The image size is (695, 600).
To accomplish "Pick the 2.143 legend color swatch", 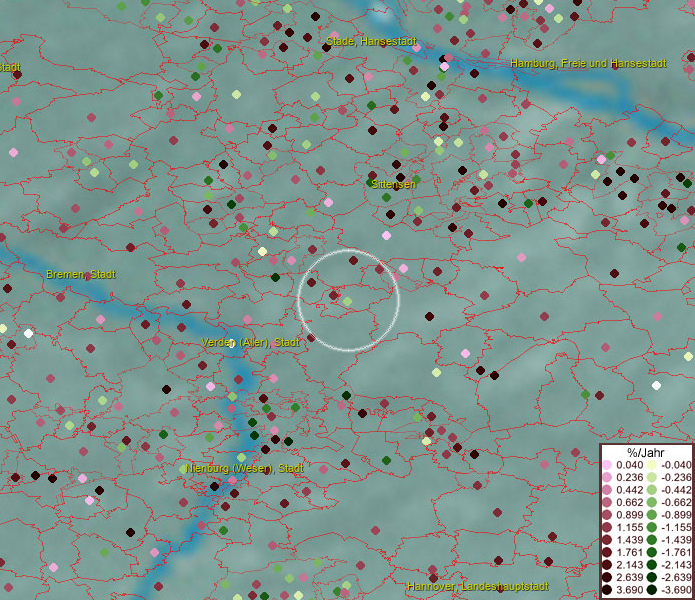I will tap(607, 565).
